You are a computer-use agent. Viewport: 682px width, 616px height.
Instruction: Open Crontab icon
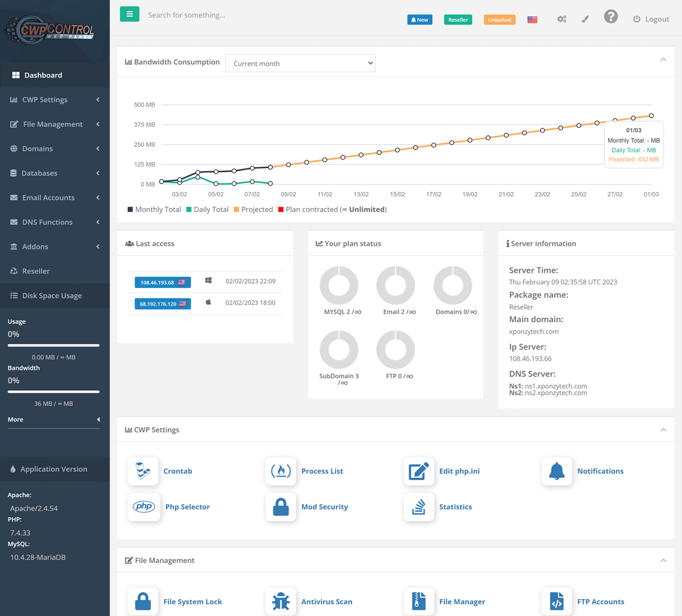pyautogui.click(x=143, y=471)
